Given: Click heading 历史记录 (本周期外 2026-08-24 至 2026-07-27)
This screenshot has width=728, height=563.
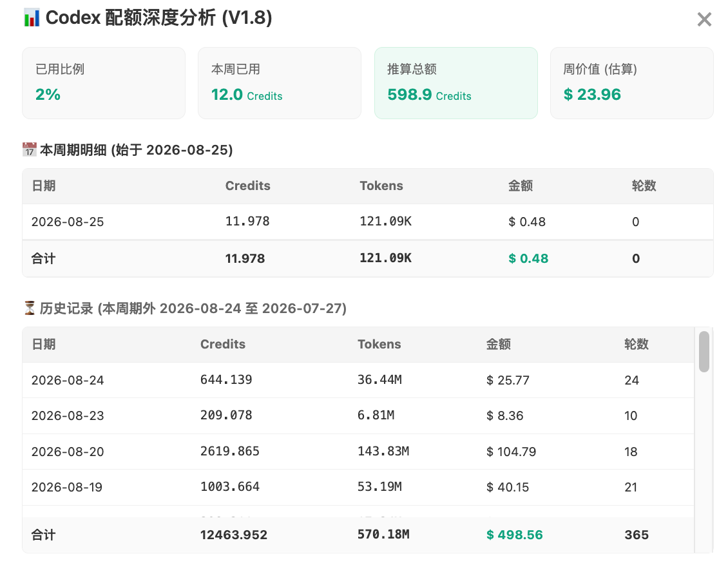Looking at the screenshot, I should [193, 308].
